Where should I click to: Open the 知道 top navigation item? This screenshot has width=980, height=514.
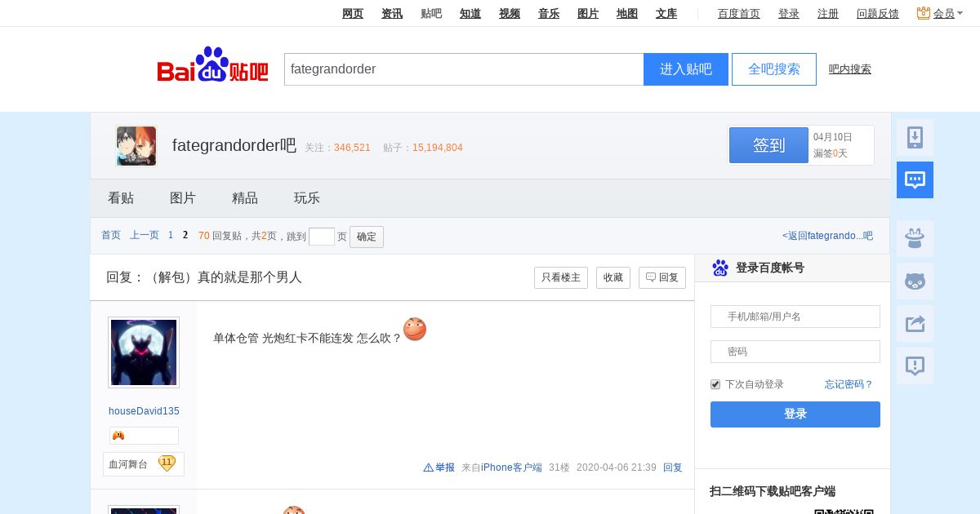470,13
